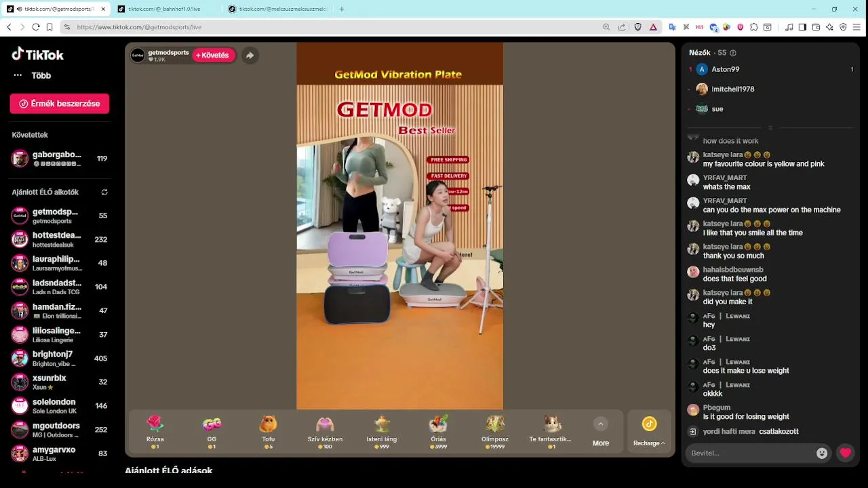
Task: Bookmark this page
Action: 50,27
